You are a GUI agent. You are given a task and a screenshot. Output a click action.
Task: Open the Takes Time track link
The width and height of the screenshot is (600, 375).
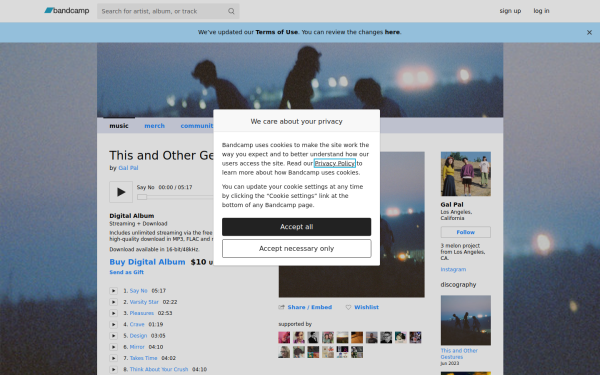point(143,358)
